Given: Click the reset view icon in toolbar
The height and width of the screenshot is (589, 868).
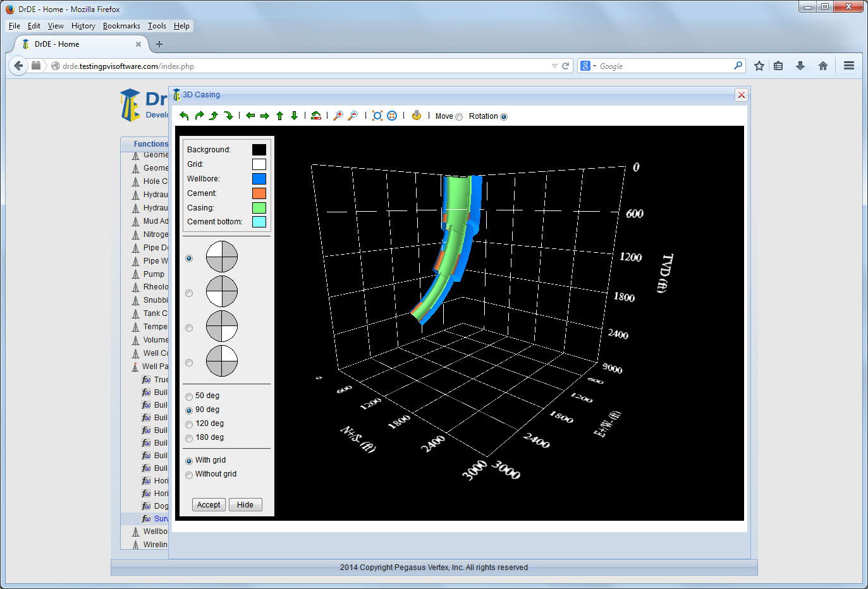Looking at the screenshot, I should tap(316, 116).
